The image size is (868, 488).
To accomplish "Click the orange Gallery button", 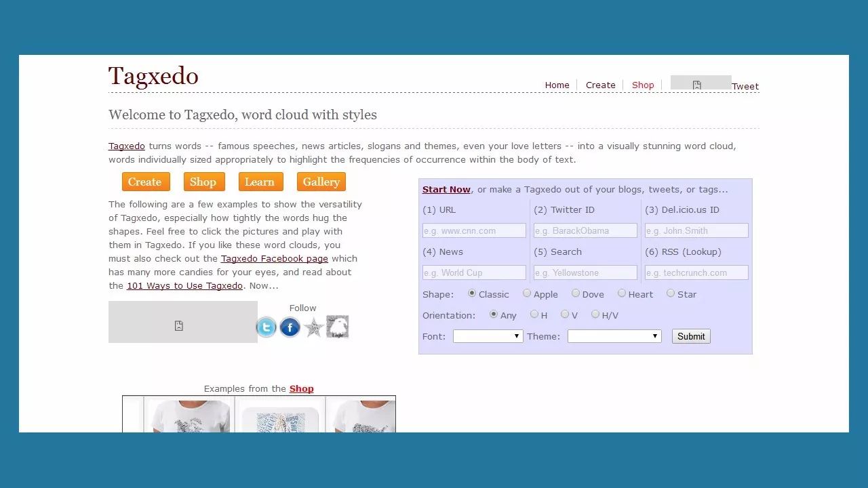I will point(321,182).
